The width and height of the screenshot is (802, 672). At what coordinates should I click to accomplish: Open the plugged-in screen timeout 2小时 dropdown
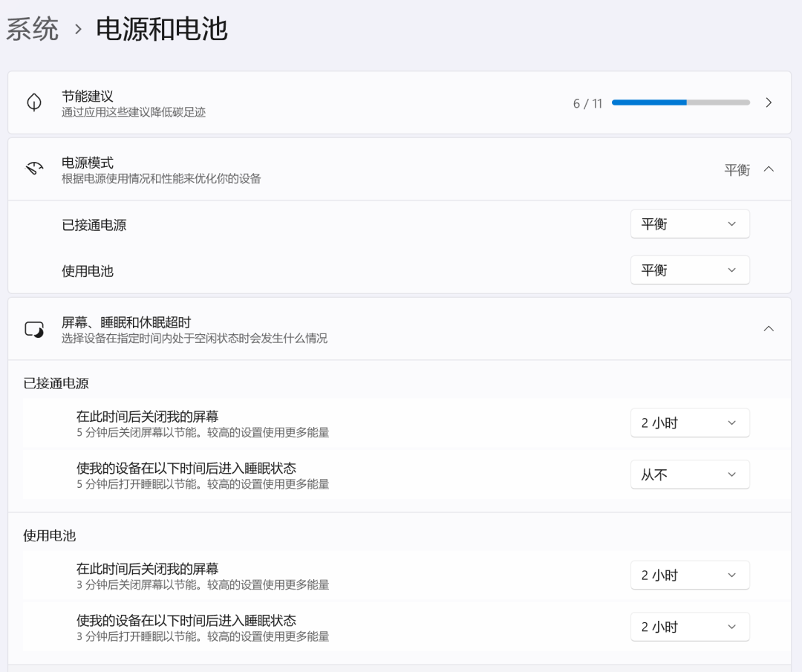tap(689, 423)
